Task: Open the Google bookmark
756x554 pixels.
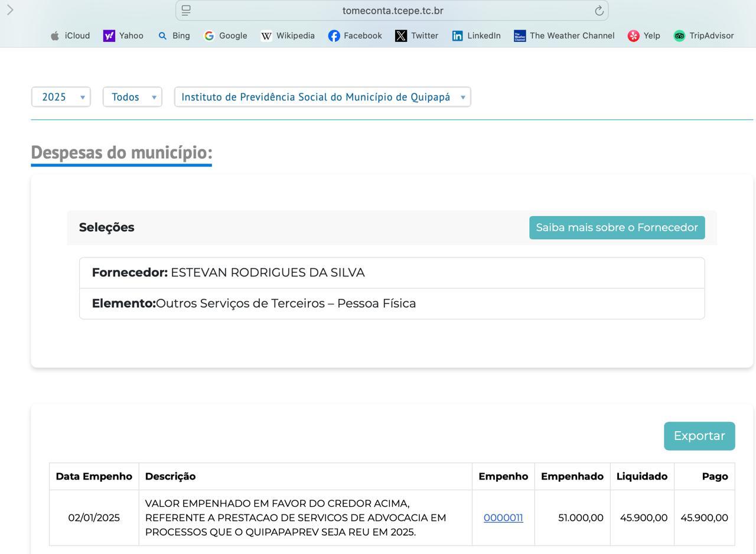Action: [226, 36]
